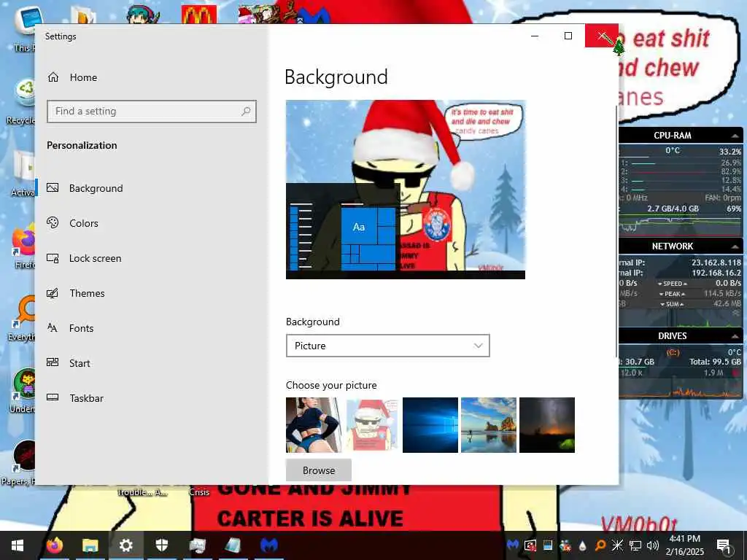Toggle the SUM row in Network widget

click(672, 304)
